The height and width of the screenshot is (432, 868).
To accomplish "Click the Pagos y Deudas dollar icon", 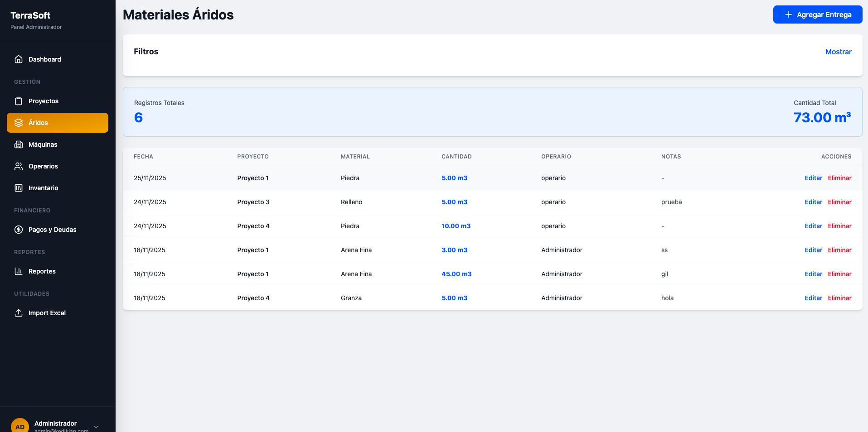I will 19,230.
